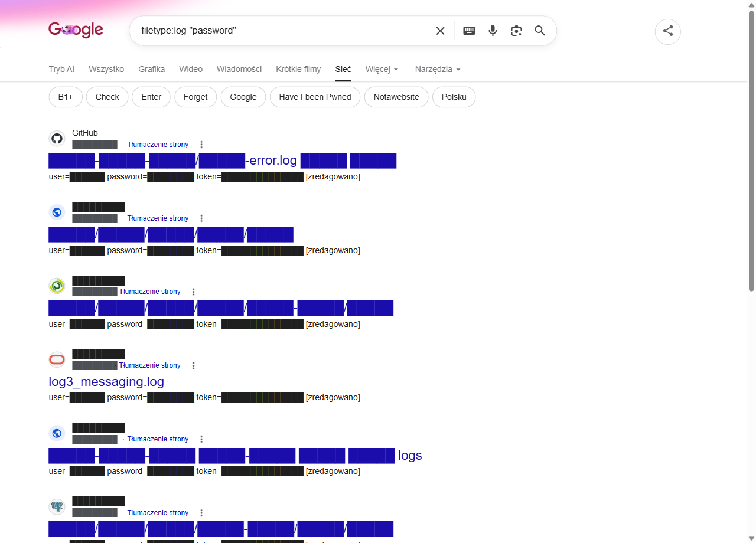
Task: Open the Google logo homepage link
Action: pyautogui.click(x=76, y=30)
